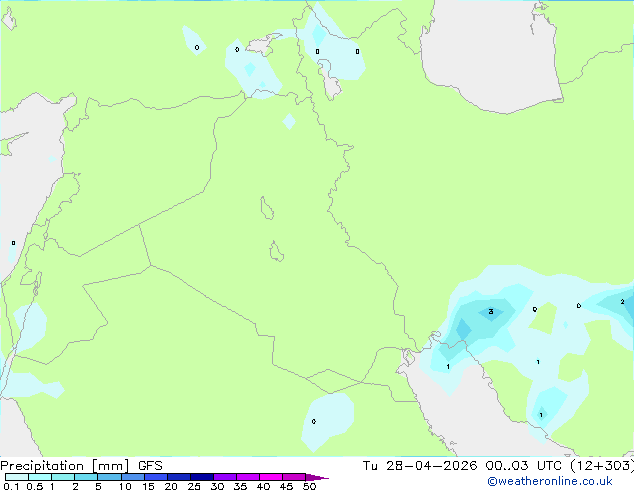The image size is (634, 490).
Task: Click the legend swatch between 0.5 and 1
Action: coord(40,477)
